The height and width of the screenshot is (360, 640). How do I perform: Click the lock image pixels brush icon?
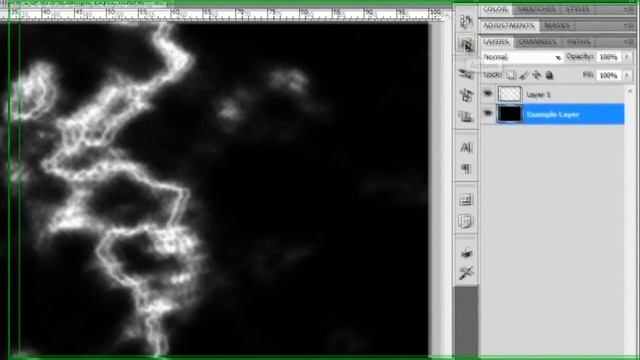point(524,75)
